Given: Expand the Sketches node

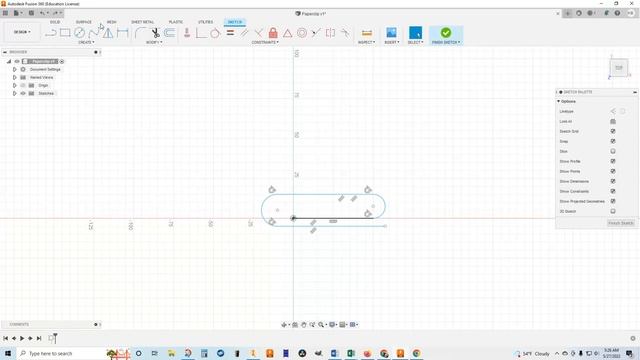Looking at the screenshot, I should pyautogui.click(x=14, y=93).
